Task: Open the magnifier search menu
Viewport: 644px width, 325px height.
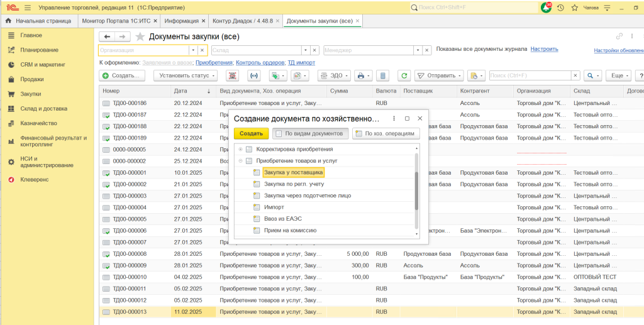Action: [x=592, y=75]
